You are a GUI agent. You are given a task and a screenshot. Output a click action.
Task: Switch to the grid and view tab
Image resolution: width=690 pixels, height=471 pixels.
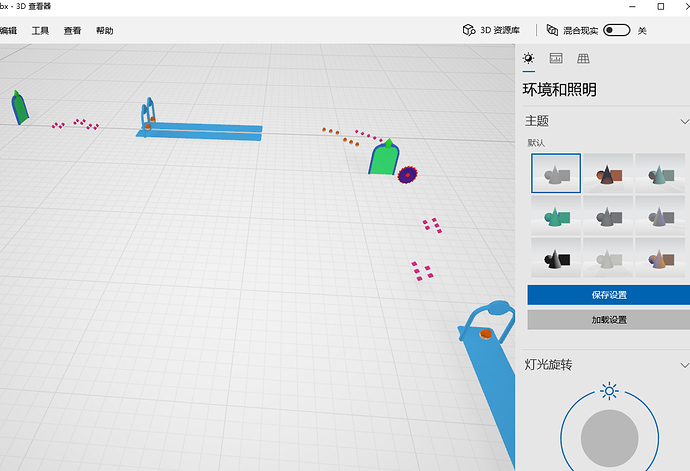[x=584, y=58]
